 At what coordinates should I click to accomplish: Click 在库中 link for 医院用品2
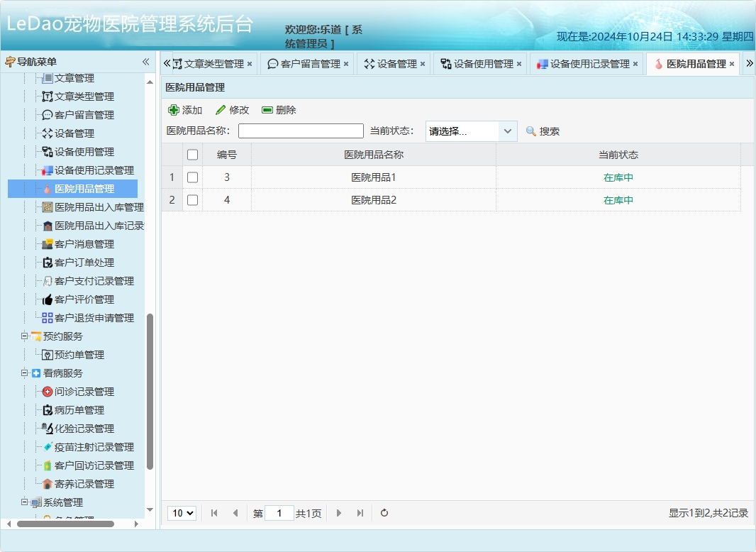(618, 199)
